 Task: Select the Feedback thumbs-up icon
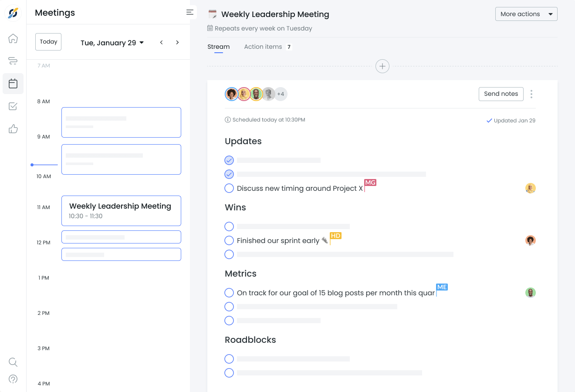[x=13, y=129]
